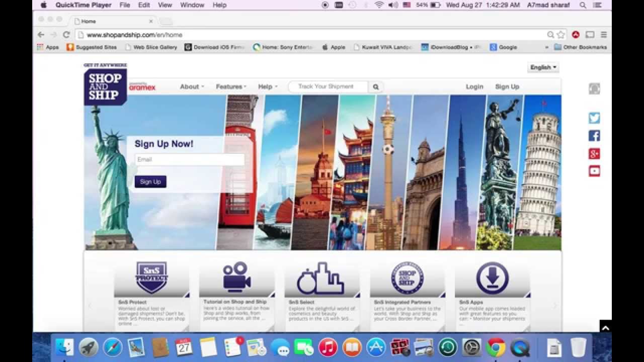
Task: Open the Web Slice Gallery bookmark
Action: point(151,47)
